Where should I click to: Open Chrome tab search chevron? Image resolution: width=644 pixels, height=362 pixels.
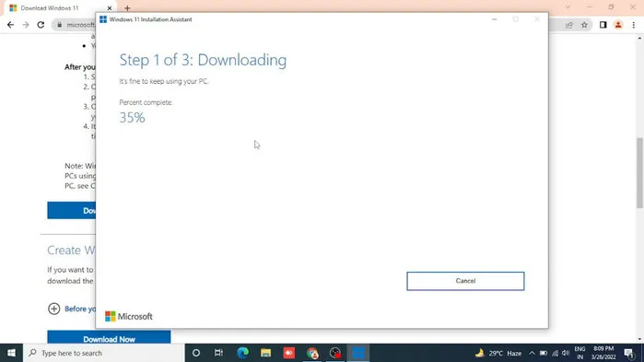pos(568,7)
